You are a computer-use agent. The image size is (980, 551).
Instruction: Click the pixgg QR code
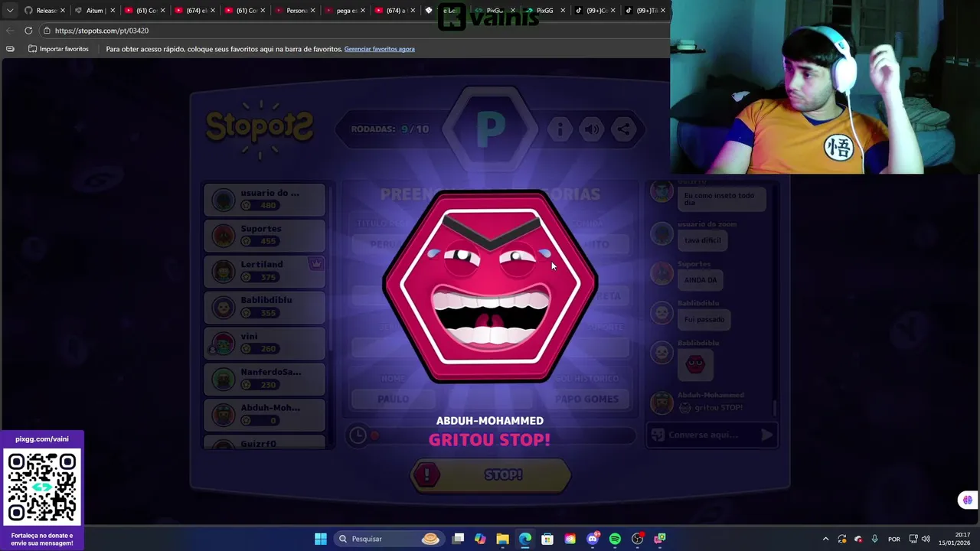(x=42, y=487)
